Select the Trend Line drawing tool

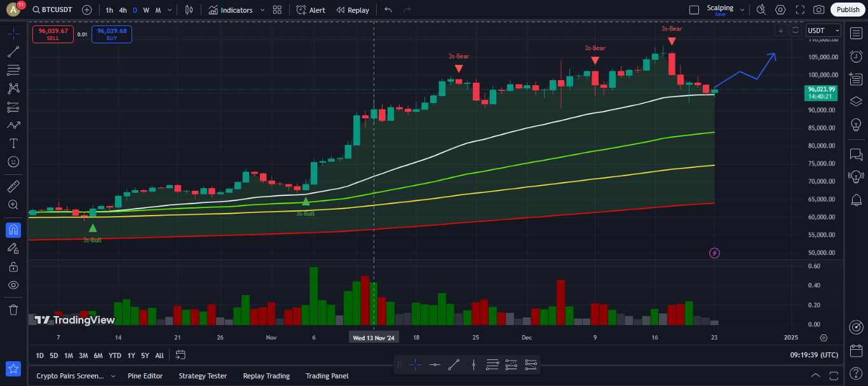[13, 52]
